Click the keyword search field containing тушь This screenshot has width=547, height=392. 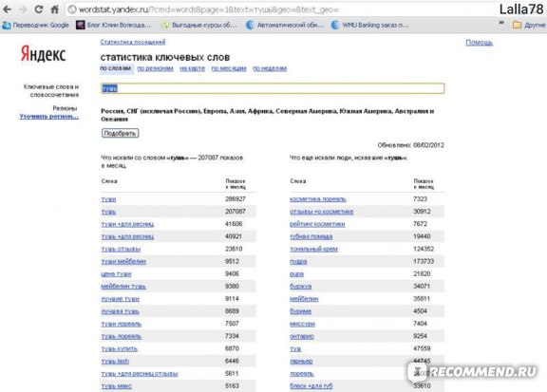click(x=273, y=88)
